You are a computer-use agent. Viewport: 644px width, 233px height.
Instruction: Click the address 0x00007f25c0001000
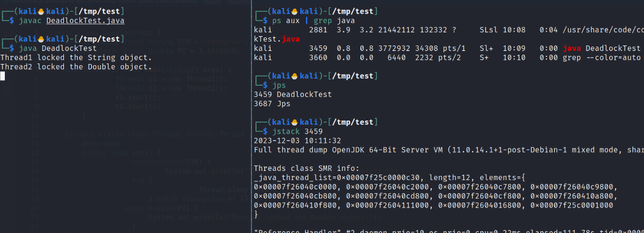(571, 205)
